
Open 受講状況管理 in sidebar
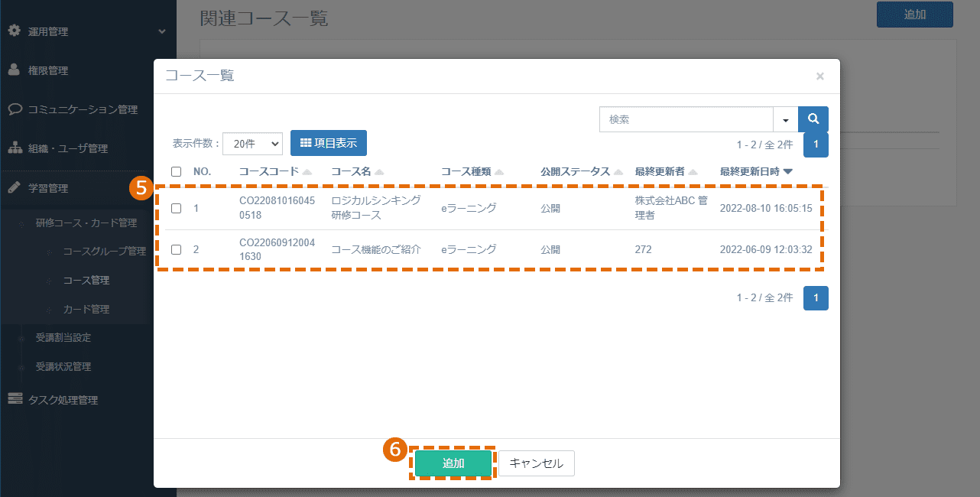(63, 367)
